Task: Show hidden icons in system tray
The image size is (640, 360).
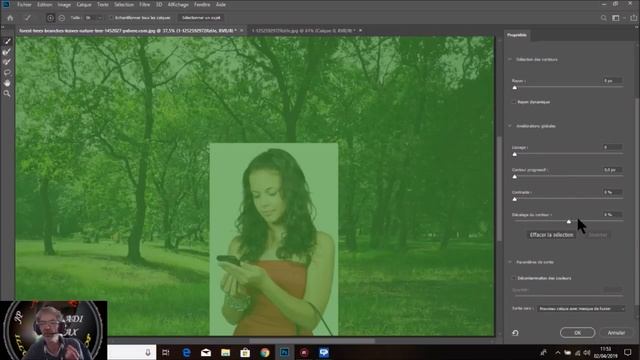Action: (x=558, y=353)
